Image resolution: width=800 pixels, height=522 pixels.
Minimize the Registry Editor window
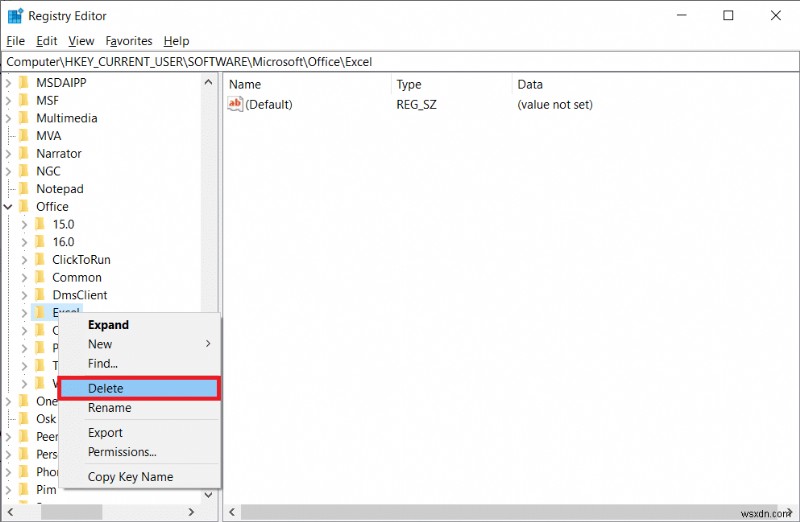click(x=681, y=16)
